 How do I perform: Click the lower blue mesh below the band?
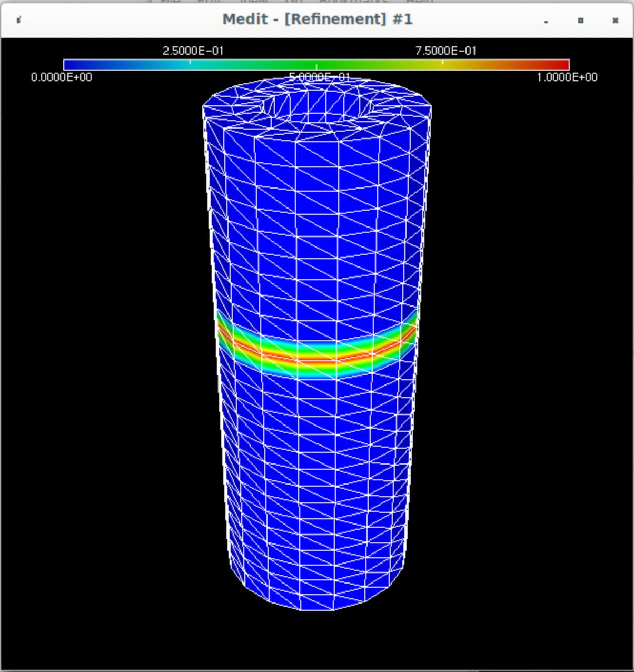[316, 474]
